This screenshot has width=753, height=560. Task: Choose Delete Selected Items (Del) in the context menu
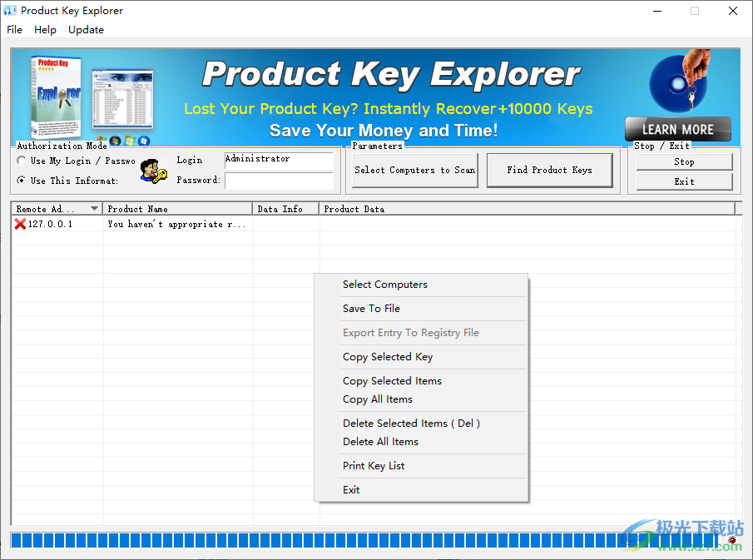421,424
